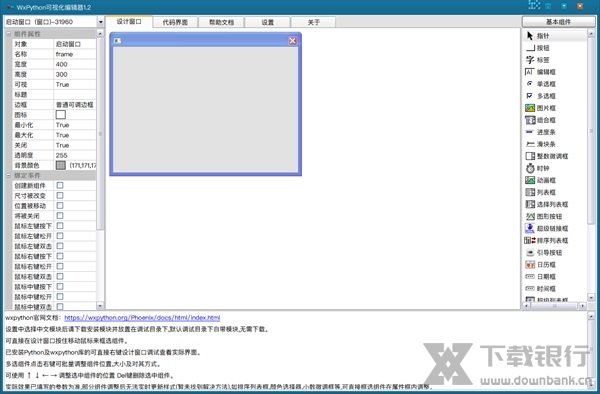Enable the 创建新组件 event checkbox
The width and height of the screenshot is (600, 394).
tap(60, 186)
